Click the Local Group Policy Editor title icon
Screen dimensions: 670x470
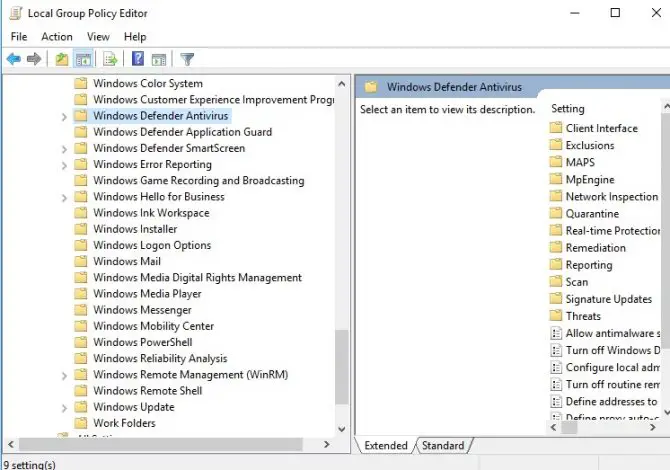click(x=16, y=13)
